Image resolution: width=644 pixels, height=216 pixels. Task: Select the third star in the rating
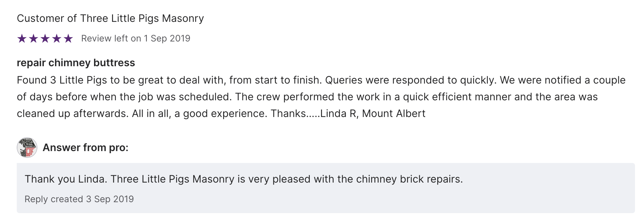[x=45, y=39]
